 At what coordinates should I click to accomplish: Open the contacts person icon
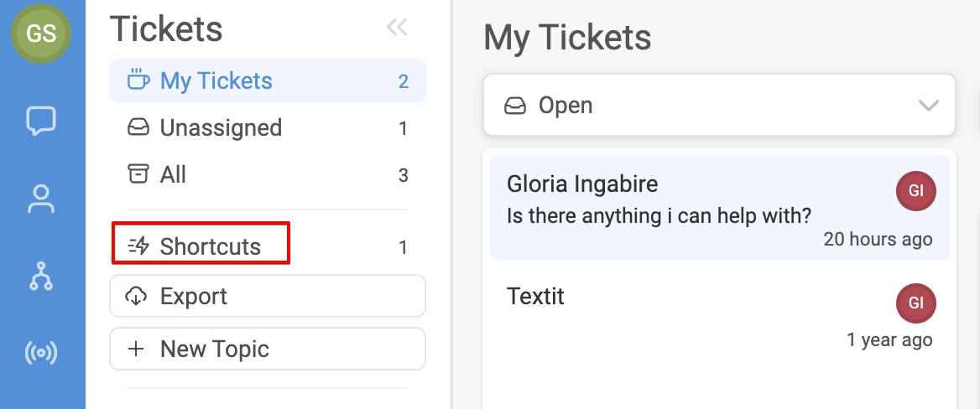[41, 199]
